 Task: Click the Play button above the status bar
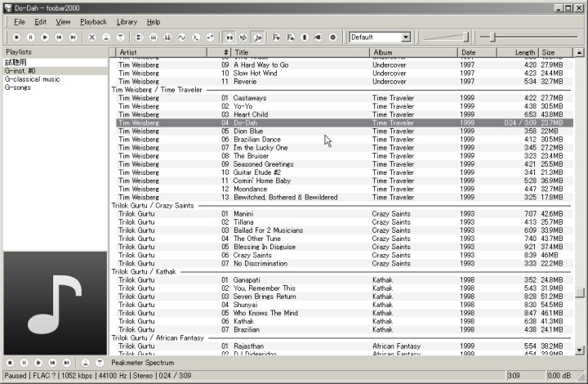coord(38,363)
